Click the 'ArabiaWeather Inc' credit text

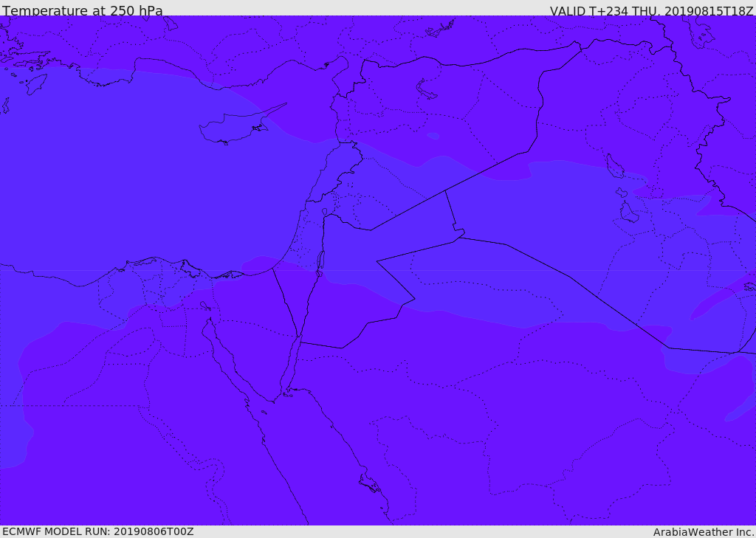click(704, 532)
